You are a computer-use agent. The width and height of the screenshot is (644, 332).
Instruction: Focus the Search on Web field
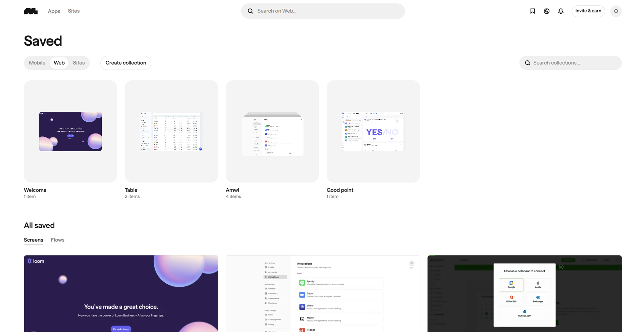[323, 11]
